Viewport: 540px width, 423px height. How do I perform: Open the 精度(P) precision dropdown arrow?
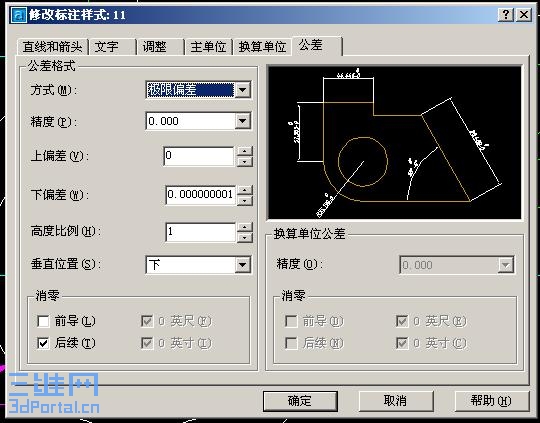243,121
